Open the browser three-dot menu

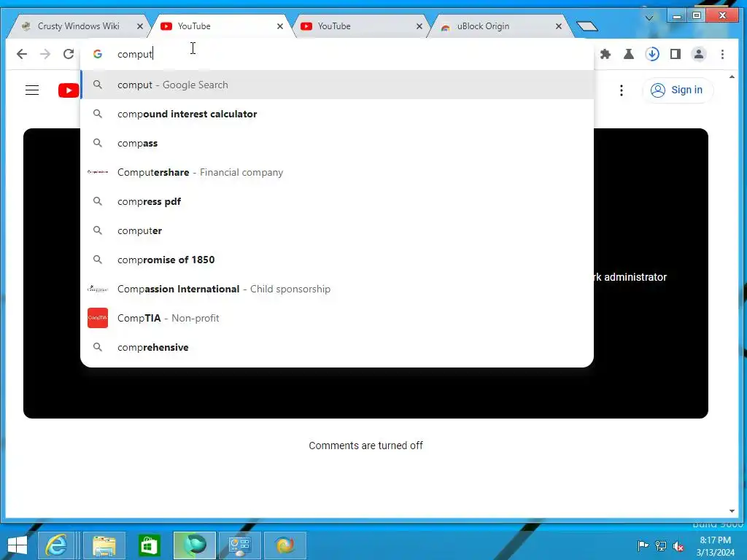(x=723, y=54)
